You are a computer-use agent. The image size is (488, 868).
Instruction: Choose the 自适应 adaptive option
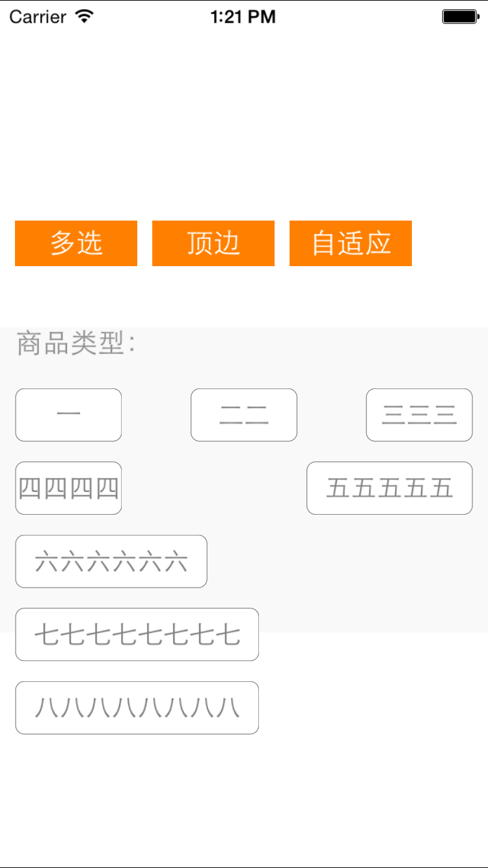pos(351,243)
